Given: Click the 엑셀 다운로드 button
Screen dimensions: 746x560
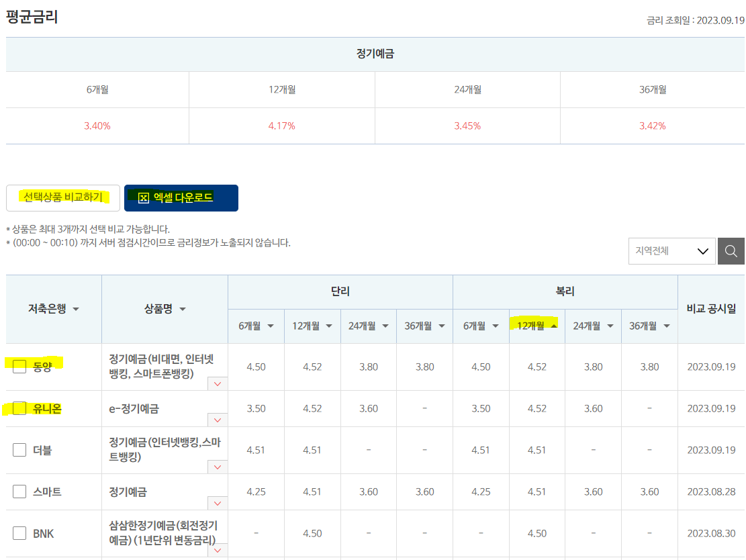Looking at the screenshot, I should [181, 197].
